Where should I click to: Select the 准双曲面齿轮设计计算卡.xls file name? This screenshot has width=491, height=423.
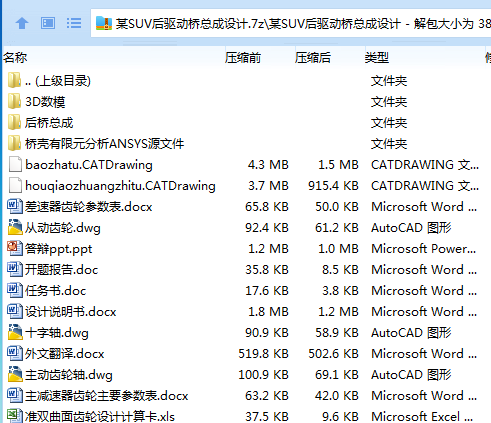coord(100,416)
